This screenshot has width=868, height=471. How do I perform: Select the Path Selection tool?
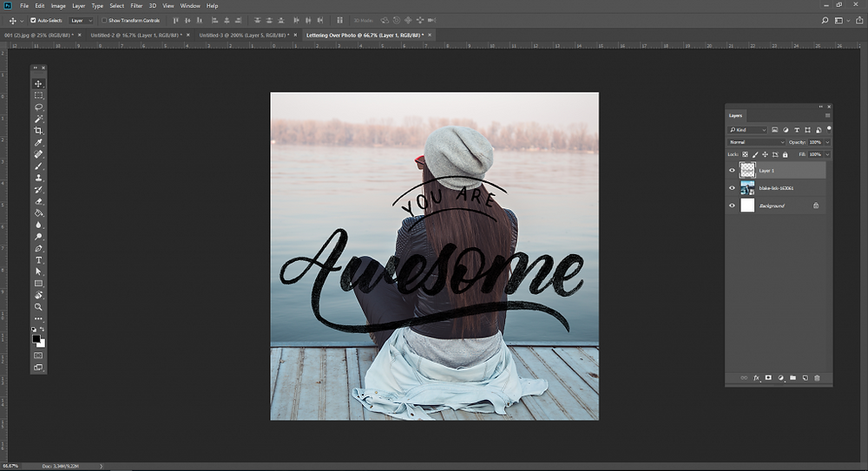tap(38, 271)
